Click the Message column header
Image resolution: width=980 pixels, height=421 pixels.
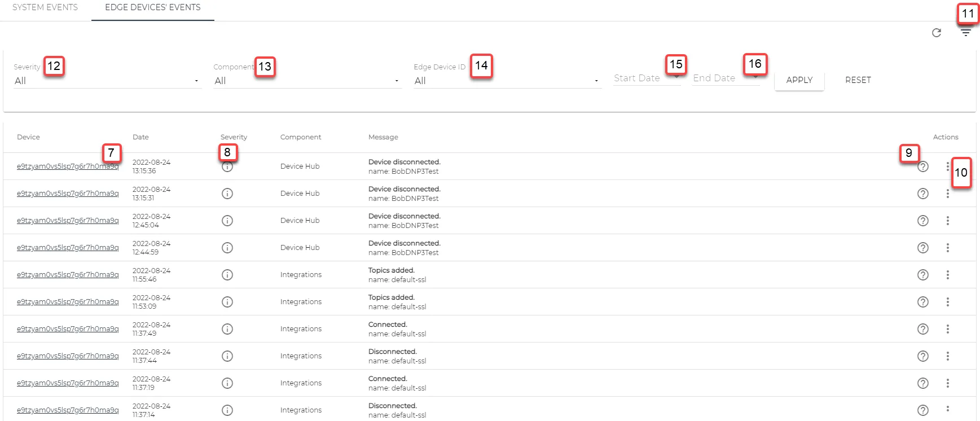tap(383, 137)
